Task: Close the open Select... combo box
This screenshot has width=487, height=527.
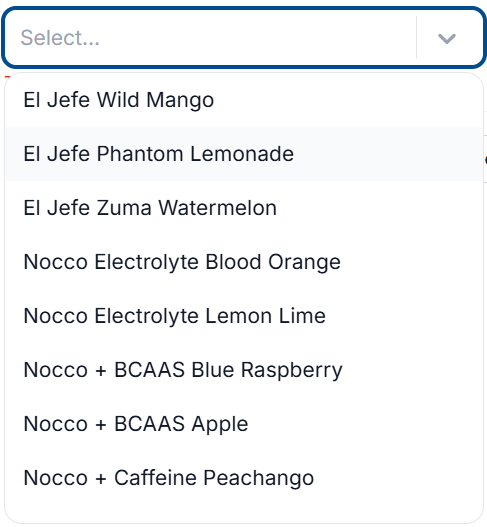Action: click(x=446, y=38)
